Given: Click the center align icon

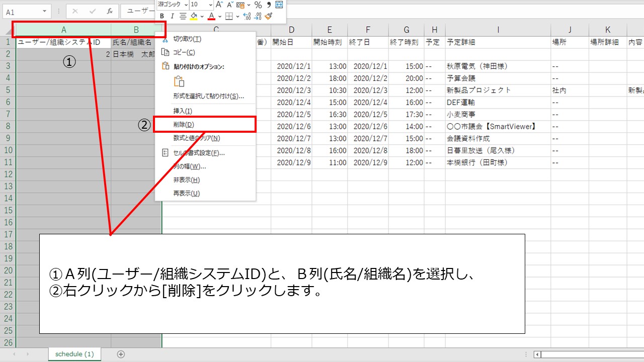Looking at the screenshot, I should click(183, 16).
